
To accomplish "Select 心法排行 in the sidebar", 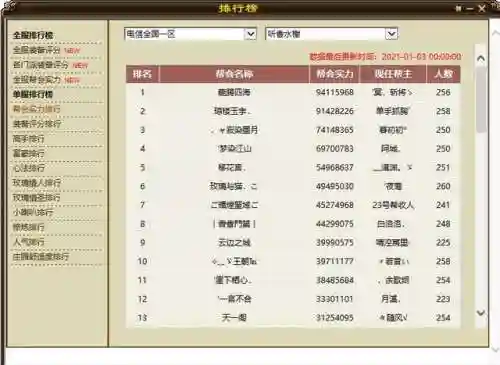I will [x=29, y=168].
